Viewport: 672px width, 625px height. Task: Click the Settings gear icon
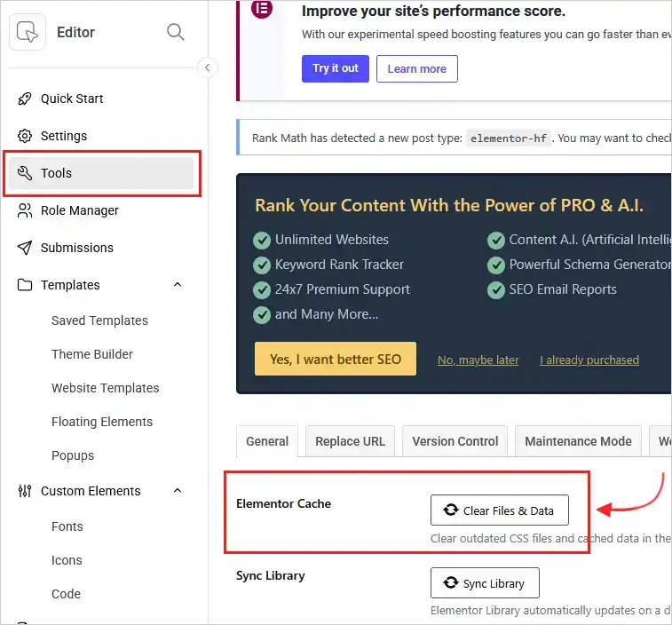coord(25,136)
